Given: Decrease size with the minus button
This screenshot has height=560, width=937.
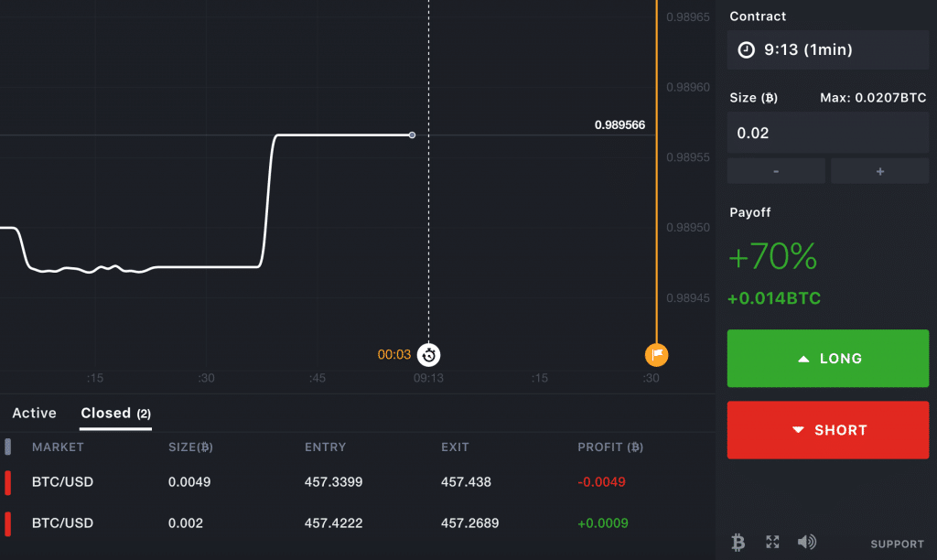Looking at the screenshot, I should (776, 171).
